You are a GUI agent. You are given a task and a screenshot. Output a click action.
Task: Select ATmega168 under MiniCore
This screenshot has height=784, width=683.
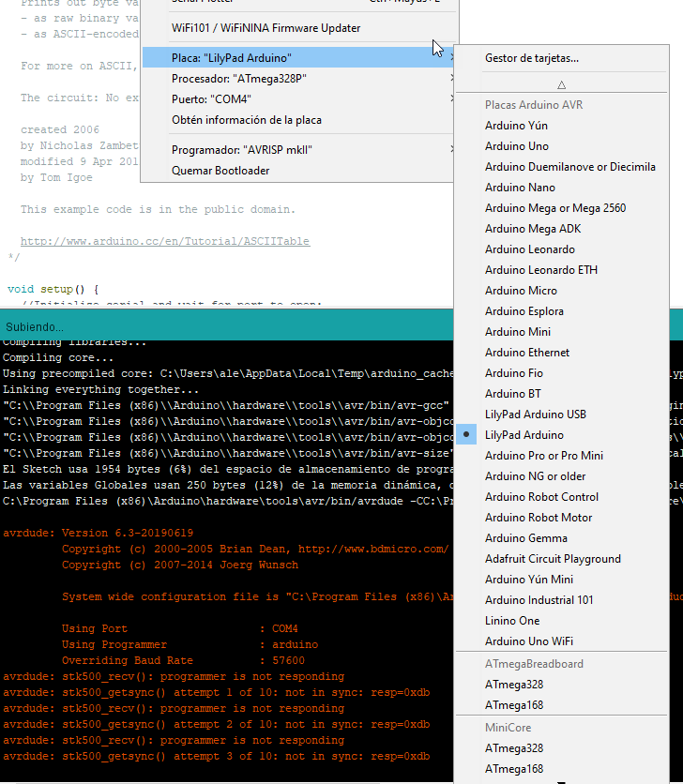(x=561, y=768)
